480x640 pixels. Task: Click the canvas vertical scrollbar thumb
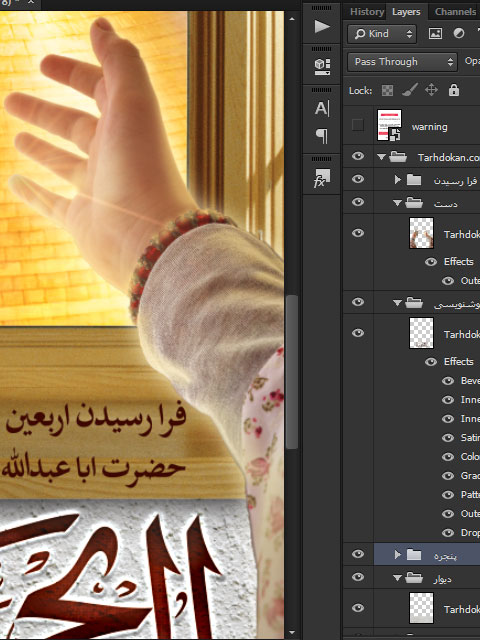click(291, 372)
